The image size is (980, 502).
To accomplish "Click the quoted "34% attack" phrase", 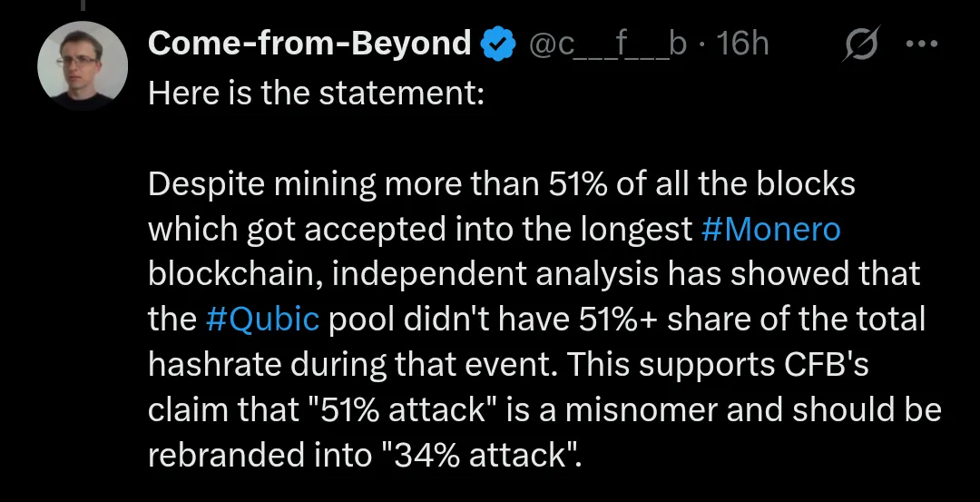I will pos(486,453).
